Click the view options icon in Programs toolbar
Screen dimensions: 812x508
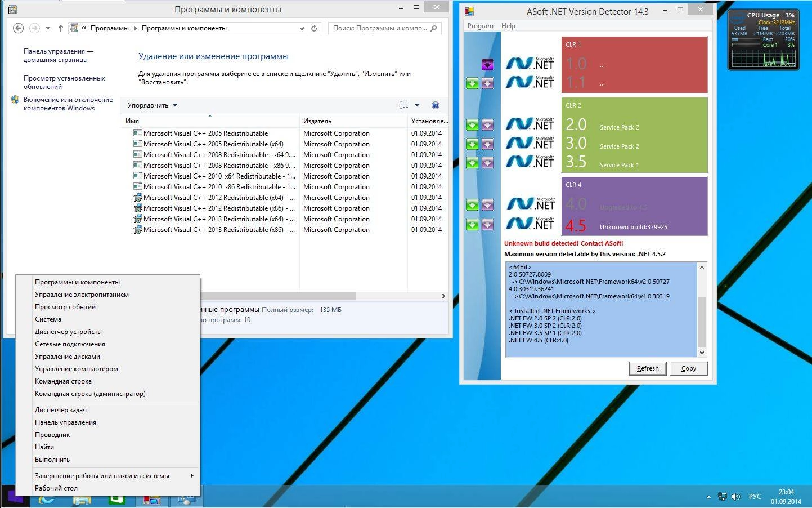[404, 105]
